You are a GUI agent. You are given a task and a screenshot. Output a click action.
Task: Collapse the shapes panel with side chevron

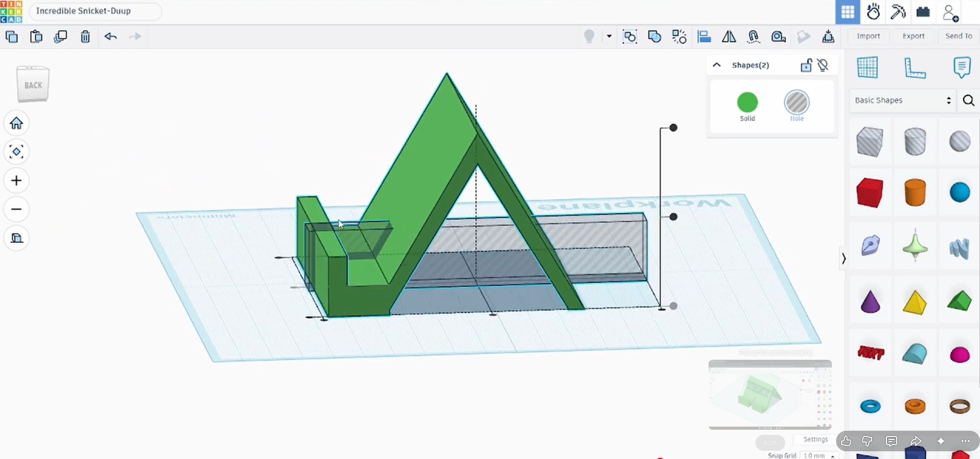(844, 259)
